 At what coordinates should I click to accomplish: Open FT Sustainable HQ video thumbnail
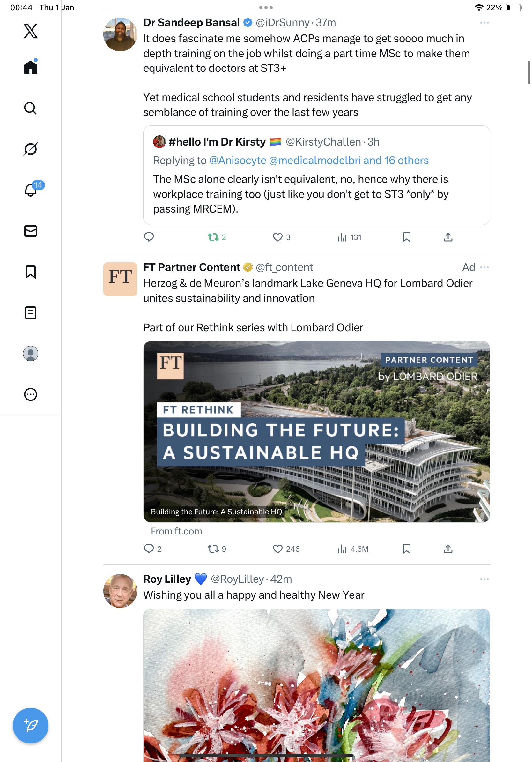pos(316,431)
